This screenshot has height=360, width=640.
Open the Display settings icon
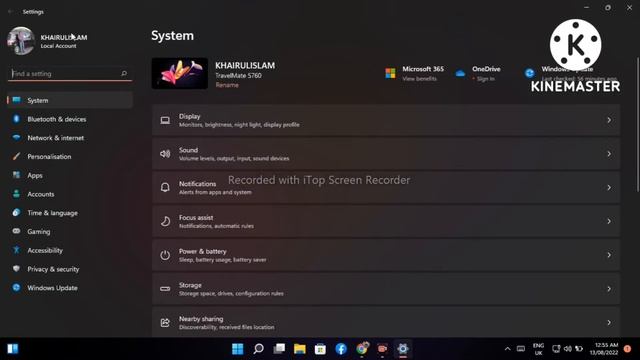(x=165, y=120)
